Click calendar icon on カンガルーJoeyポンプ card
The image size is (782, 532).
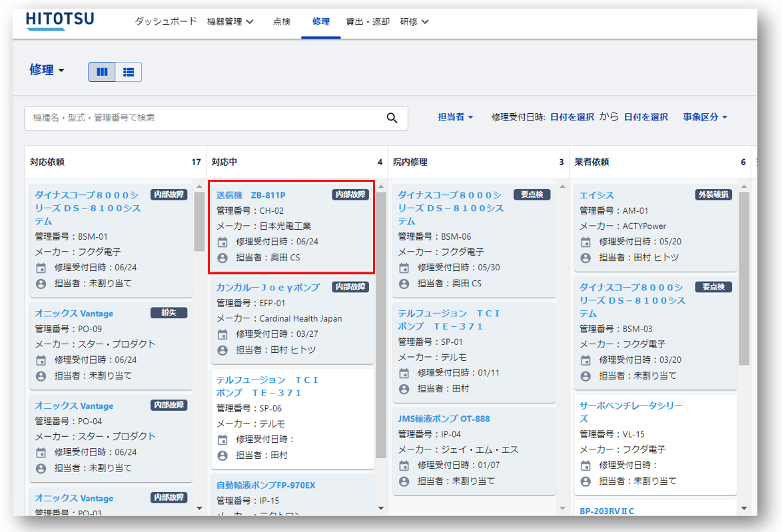tap(222, 334)
